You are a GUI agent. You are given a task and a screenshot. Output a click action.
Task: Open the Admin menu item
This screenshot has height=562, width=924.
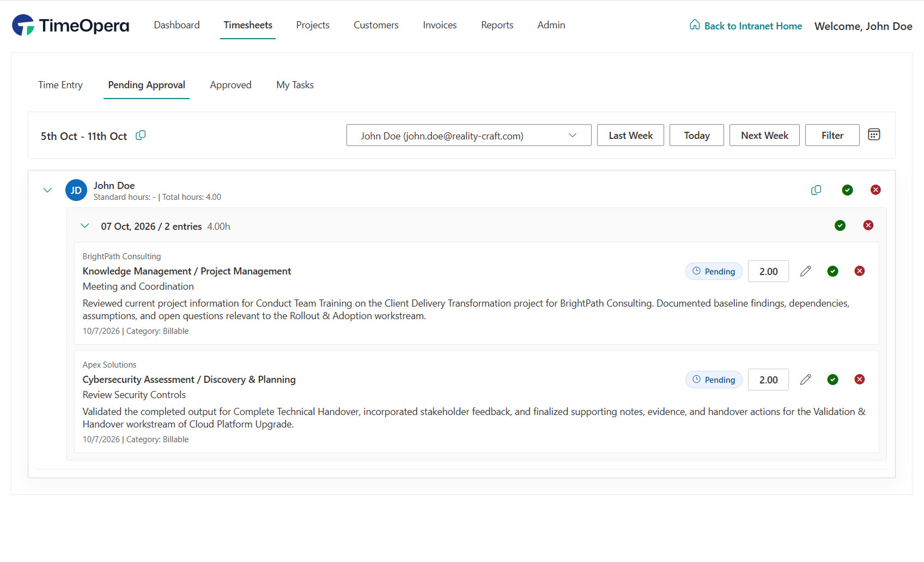pos(551,25)
